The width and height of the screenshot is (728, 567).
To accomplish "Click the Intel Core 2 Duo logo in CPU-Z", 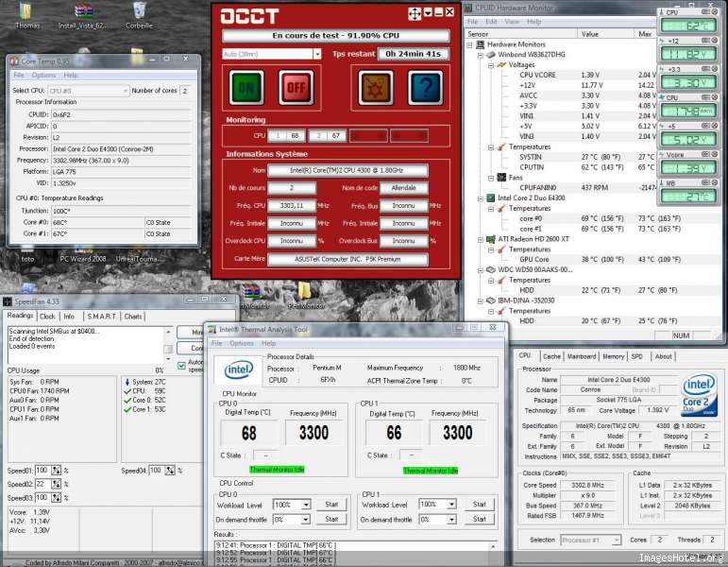I will click(x=699, y=395).
